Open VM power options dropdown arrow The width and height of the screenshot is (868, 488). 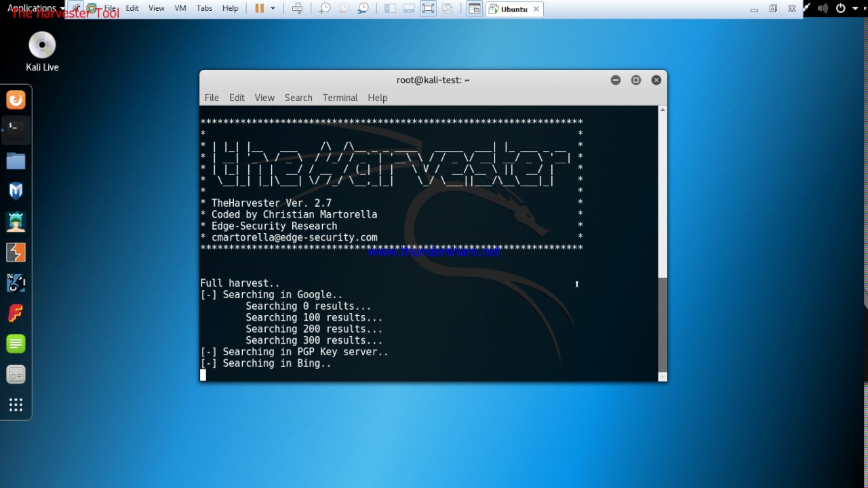click(273, 8)
